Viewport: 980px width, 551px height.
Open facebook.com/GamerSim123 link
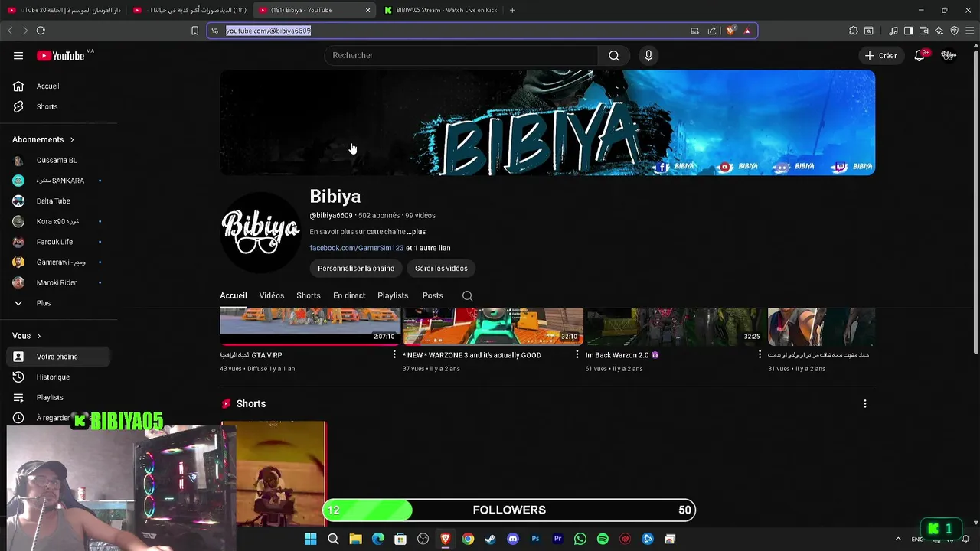coord(357,248)
